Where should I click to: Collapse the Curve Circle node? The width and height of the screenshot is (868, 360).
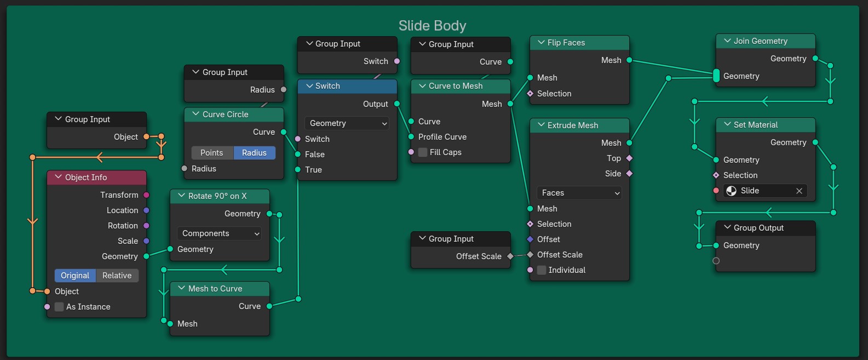click(x=196, y=114)
